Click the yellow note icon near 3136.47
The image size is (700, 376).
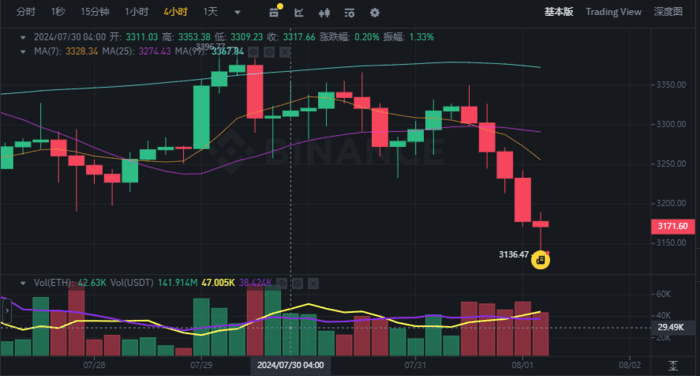tap(541, 259)
